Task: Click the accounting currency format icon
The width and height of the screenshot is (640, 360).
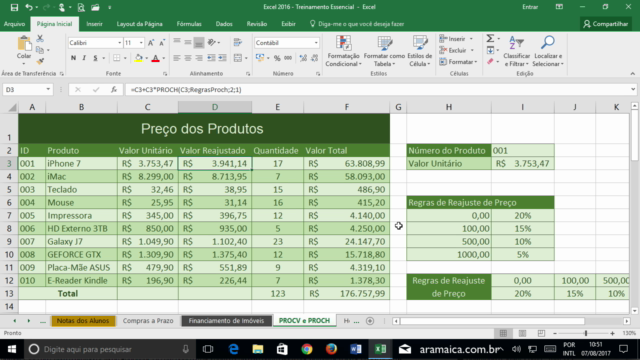Action: point(260,58)
